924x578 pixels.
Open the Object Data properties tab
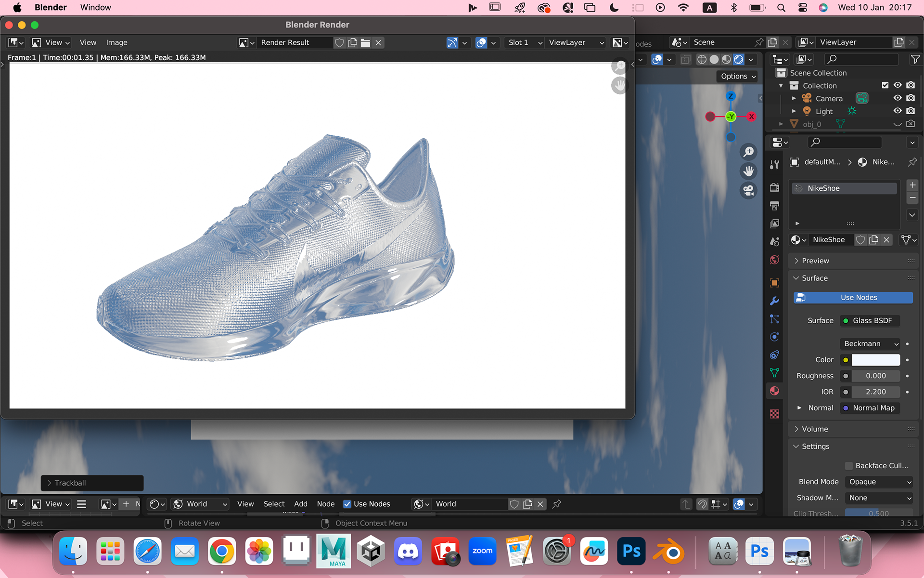pos(774,373)
